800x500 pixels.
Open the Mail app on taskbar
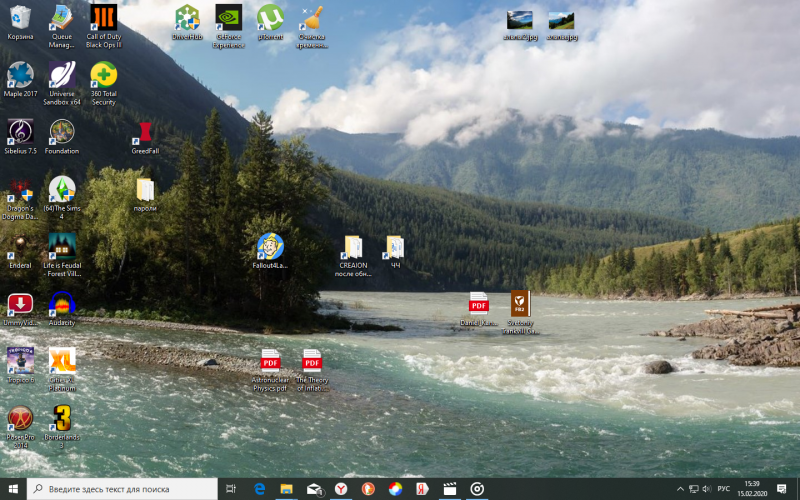314,489
